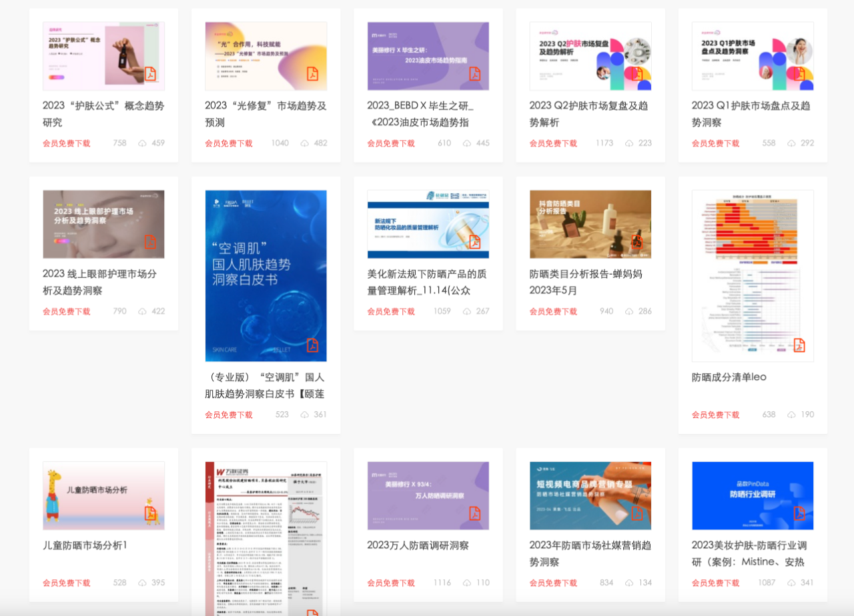Open title 儿童防晒市场分析1

click(85, 545)
